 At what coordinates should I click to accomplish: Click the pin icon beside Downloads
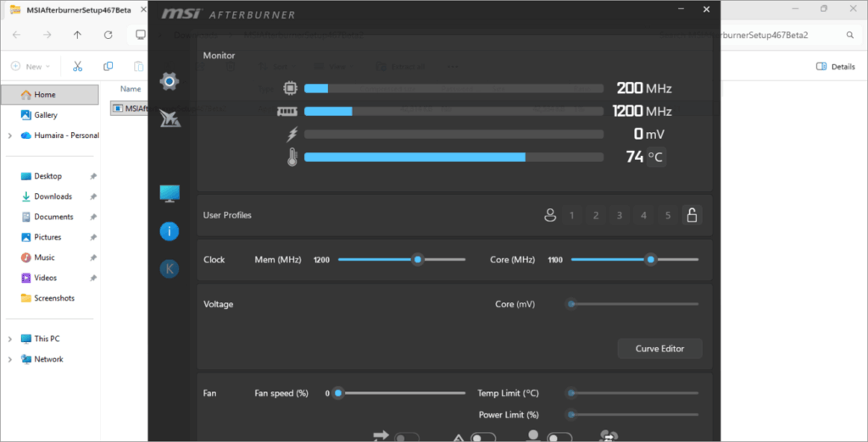tap(93, 197)
